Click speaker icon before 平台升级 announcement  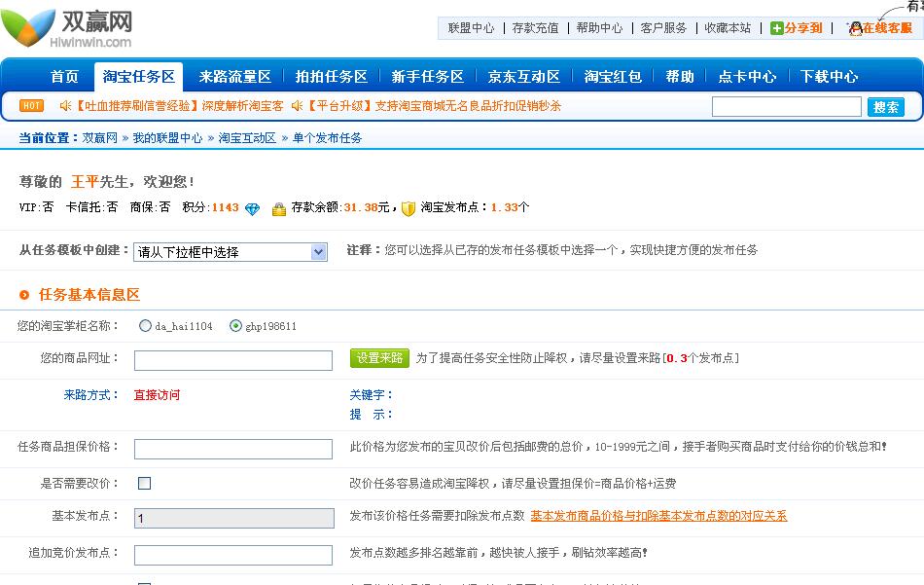[x=297, y=105]
